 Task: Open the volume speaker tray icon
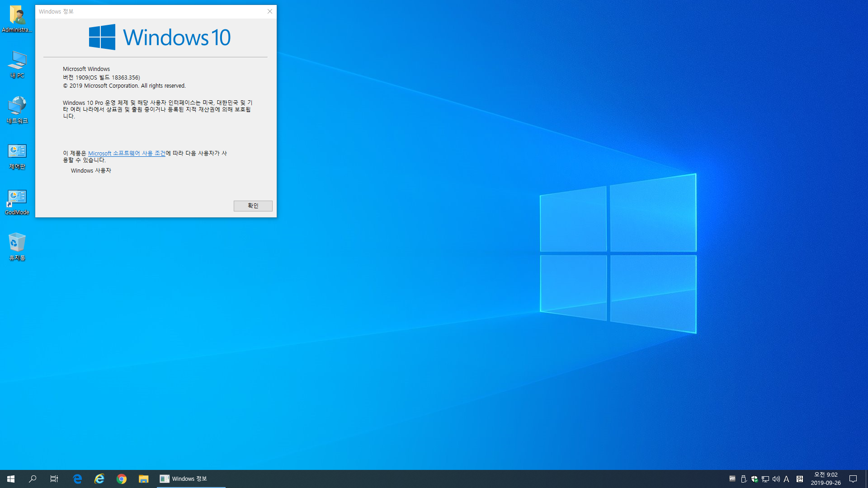pos(776,479)
